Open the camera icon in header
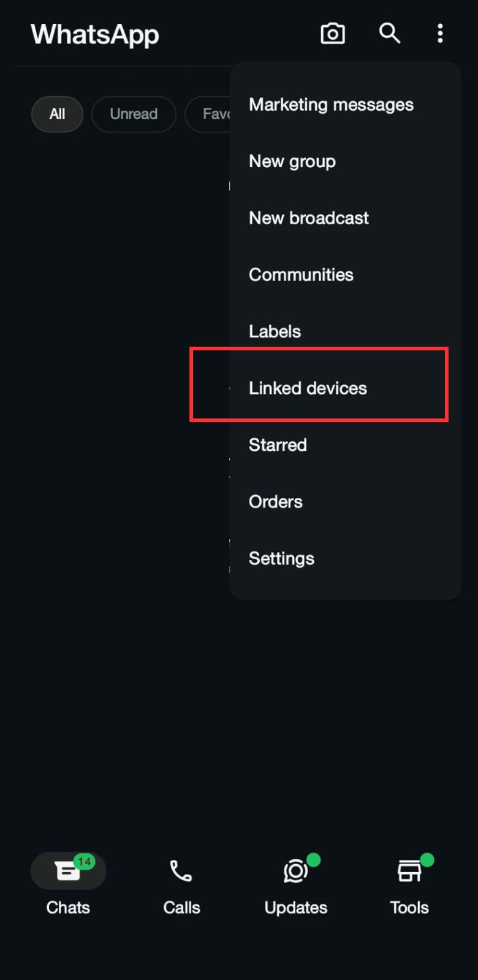The width and height of the screenshot is (478, 980). click(333, 34)
